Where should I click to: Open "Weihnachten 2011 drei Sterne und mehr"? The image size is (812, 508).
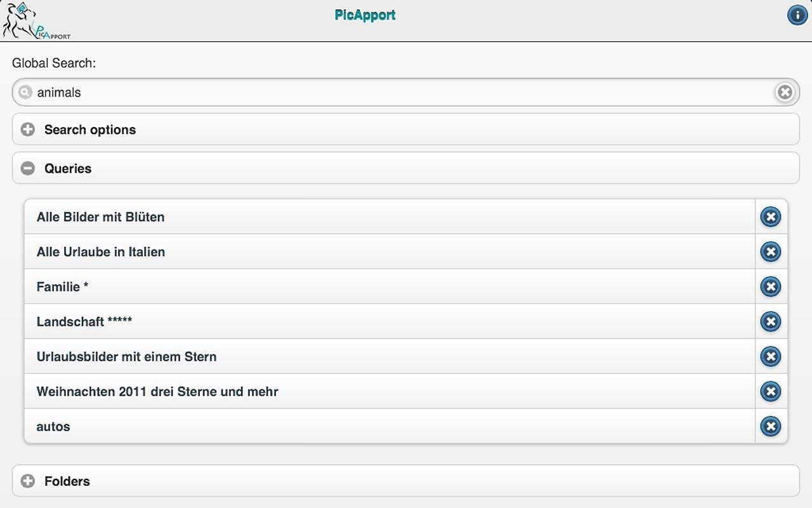click(x=381, y=392)
